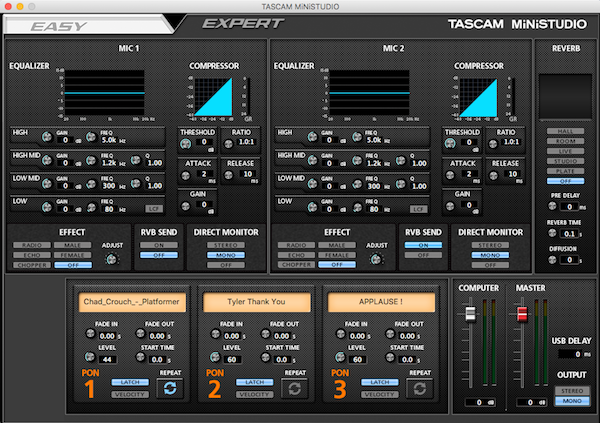
Task: Click the USB DELAY value field
Action: 566,354
